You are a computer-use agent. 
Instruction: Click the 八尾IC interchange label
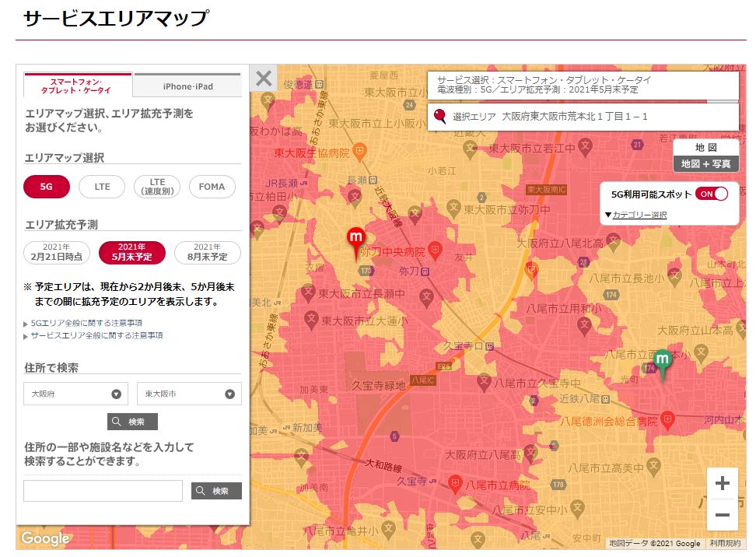pyautogui.click(x=422, y=380)
